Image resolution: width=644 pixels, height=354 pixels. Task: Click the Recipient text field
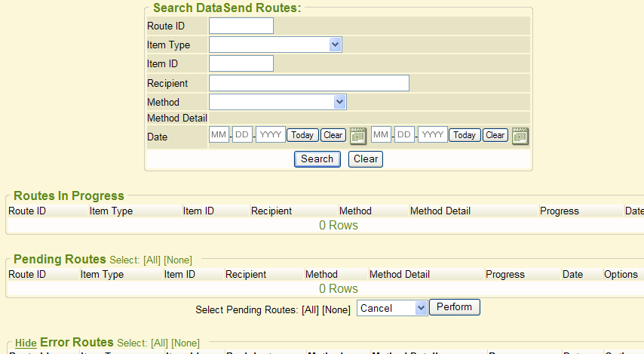[x=309, y=83]
